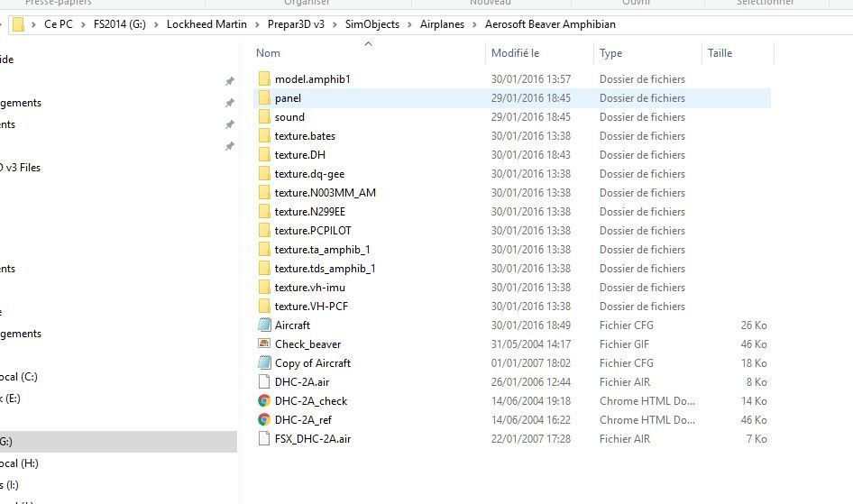Viewport: 853px width, 504px height.
Task: Click the pin beside the 'nts' sidebar item
Action: click(230, 124)
